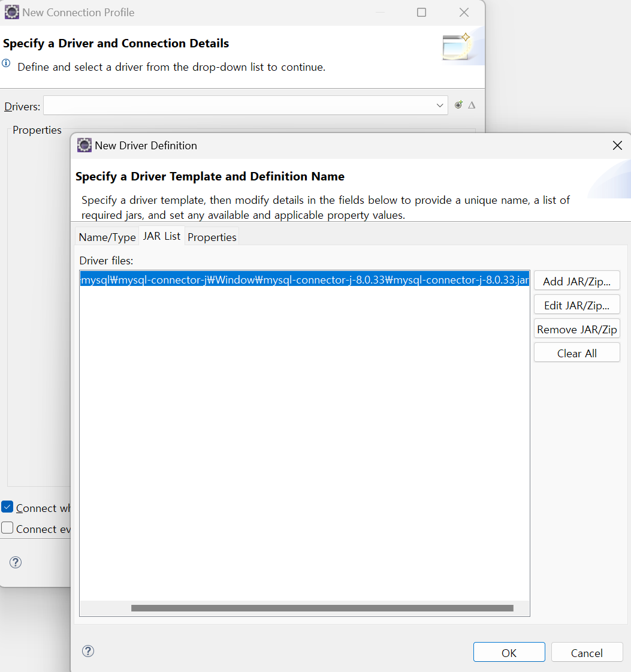Maximize the New Connection Profile window
This screenshot has height=672, width=631.
tap(421, 12)
